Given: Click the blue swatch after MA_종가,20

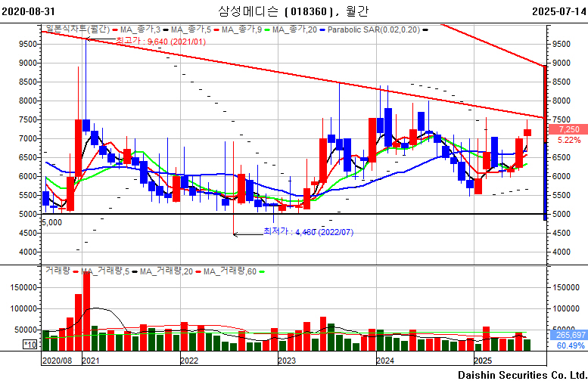Looking at the screenshot, I should (322, 30).
